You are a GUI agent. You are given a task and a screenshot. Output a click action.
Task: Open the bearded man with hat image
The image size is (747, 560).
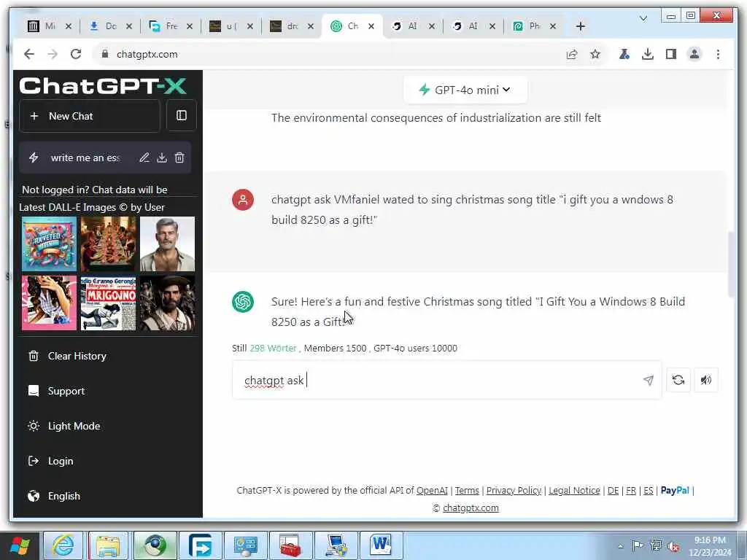point(167,303)
